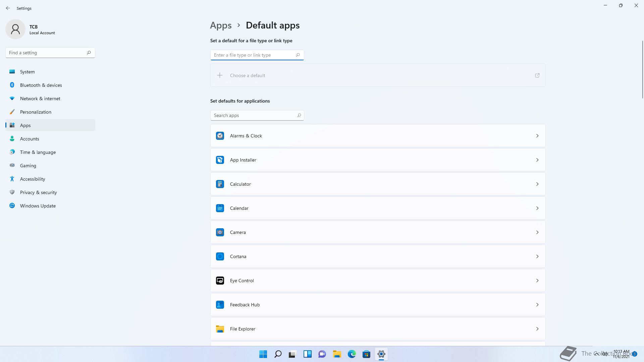
Task: Open Microsoft Store from the taskbar
Action: click(x=367, y=354)
